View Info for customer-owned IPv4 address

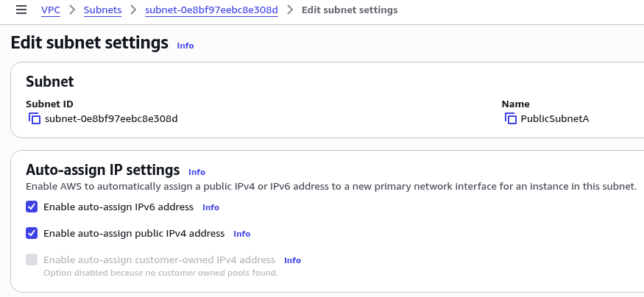point(292,260)
